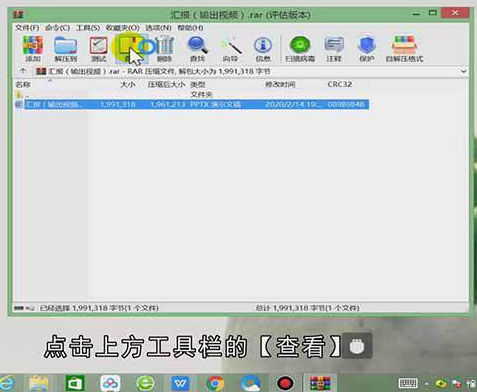
Task: Click the archive path address field
Action: (247, 71)
